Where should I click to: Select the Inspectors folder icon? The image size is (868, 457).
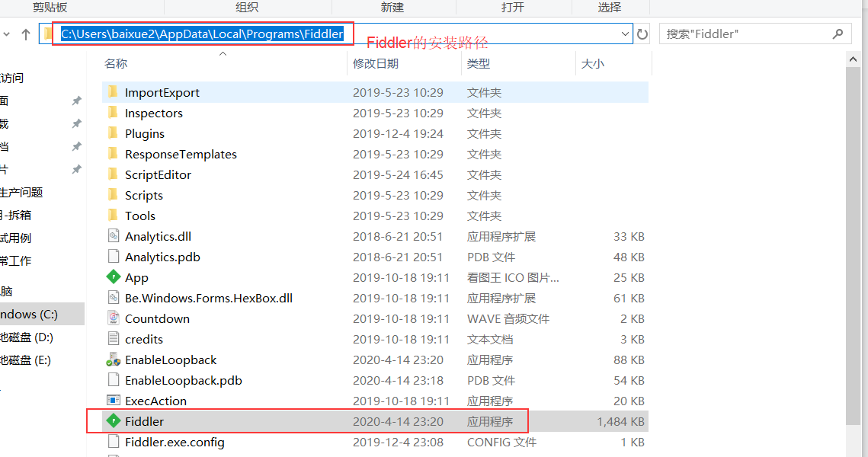(x=113, y=112)
